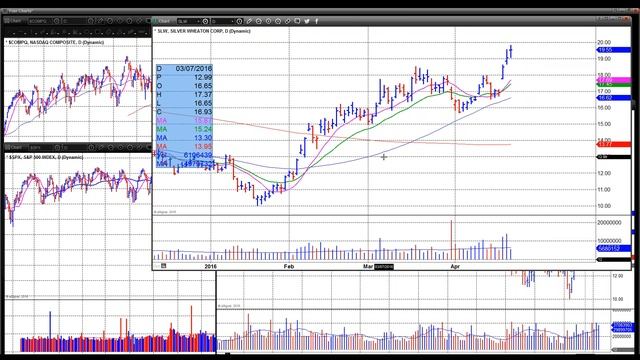Click the first circular icon after the pencil
The height and width of the screenshot is (360, 640).
click(259, 21)
